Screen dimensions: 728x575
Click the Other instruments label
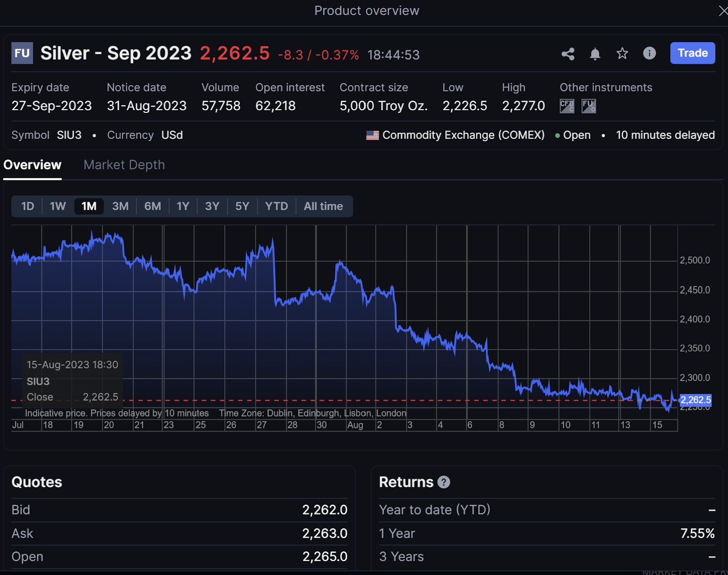(x=606, y=87)
